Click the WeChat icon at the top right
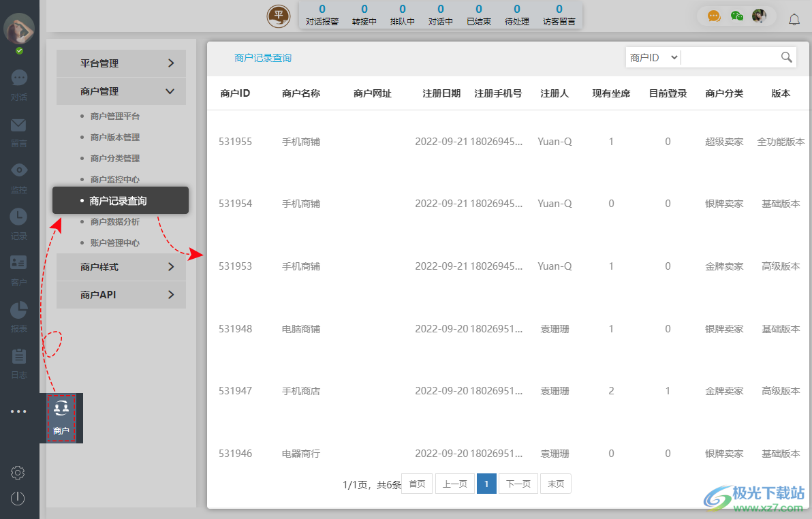This screenshot has height=519, width=812. [738, 15]
